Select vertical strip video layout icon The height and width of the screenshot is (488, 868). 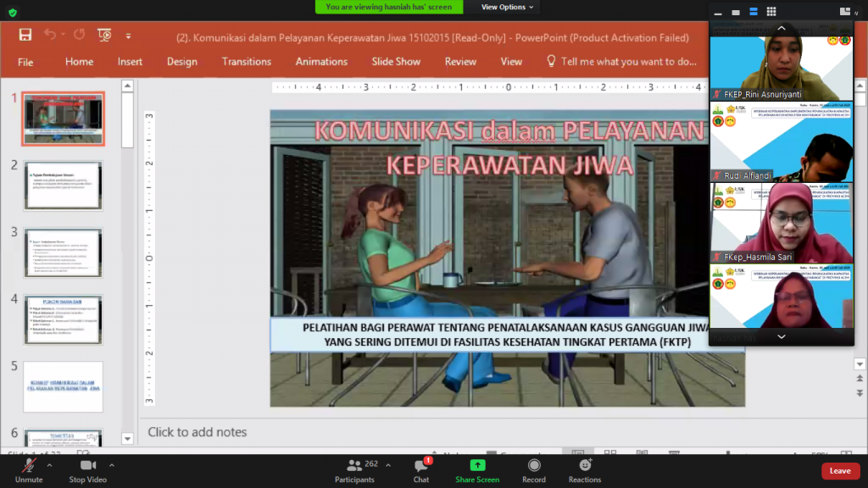(x=753, y=11)
